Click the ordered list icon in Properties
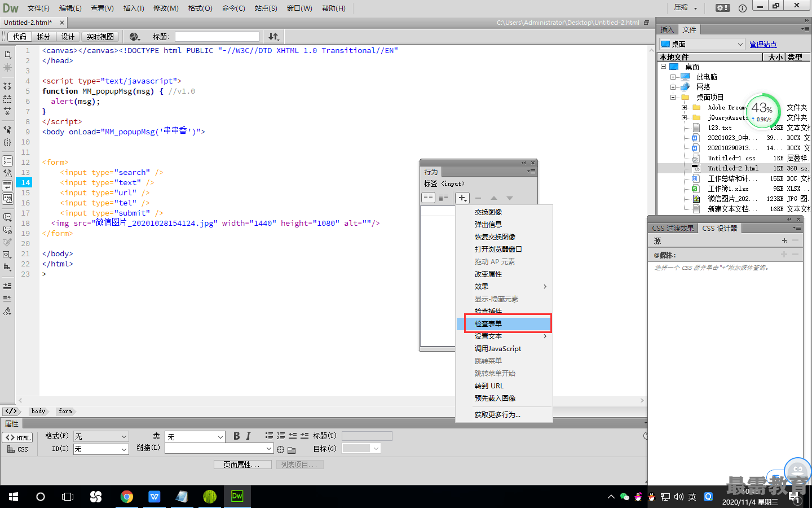This screenshot has width=812, height=508. (x=281, y=436)
